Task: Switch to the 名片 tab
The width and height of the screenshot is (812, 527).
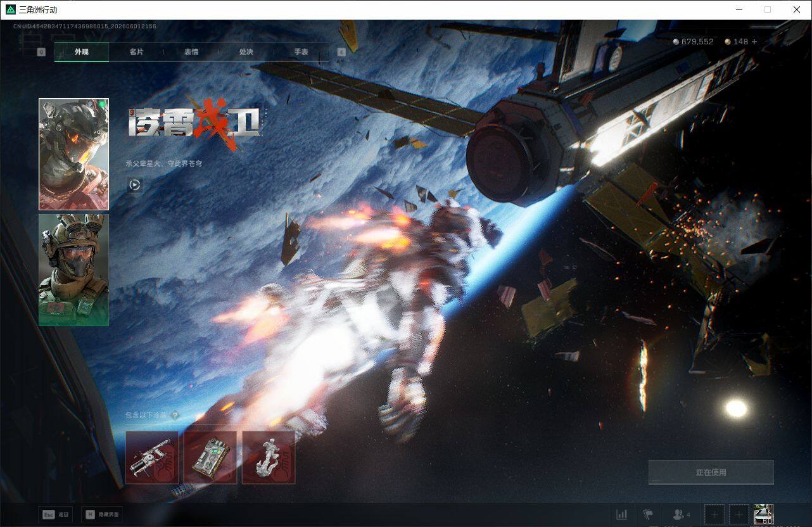Action: 136,52
